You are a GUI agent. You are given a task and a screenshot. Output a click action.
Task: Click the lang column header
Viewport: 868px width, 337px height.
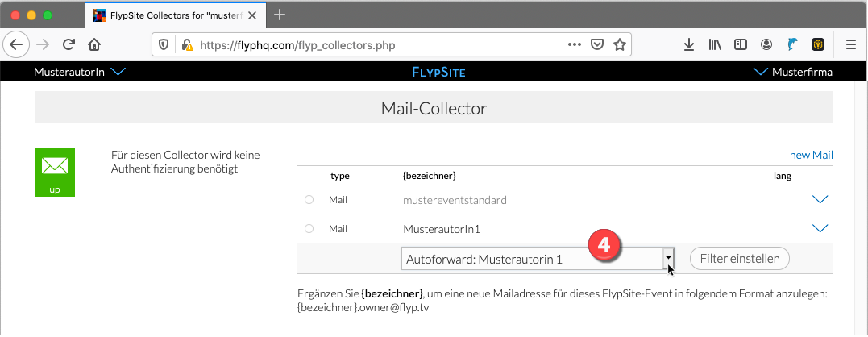(x=783, y=176)
